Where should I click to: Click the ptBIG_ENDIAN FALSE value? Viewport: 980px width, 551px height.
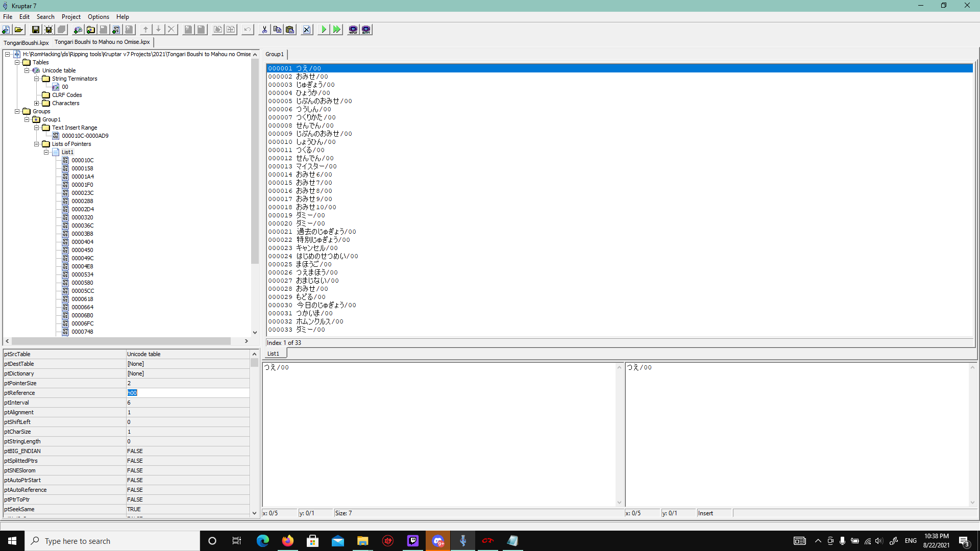click(188, 451)
